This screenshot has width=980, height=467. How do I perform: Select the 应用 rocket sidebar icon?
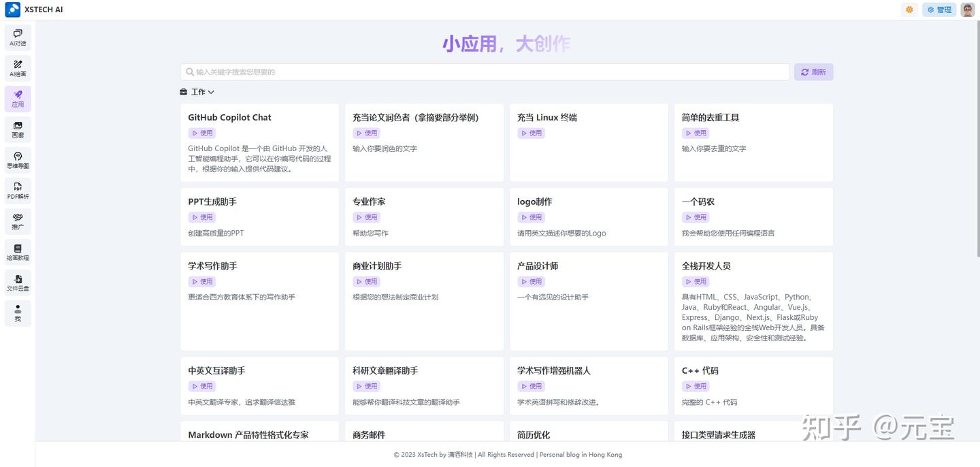tap(18, 99)
